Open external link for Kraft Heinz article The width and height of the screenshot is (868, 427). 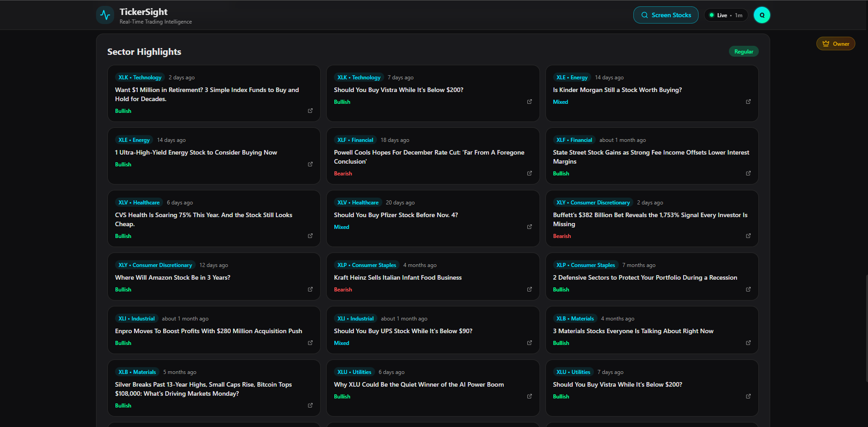[529, 289]
